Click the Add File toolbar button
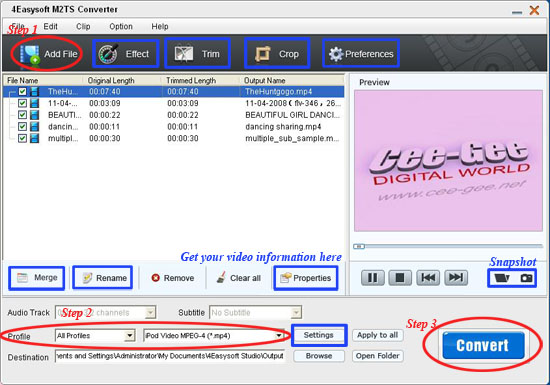This screenshot has width=550, height=385. coord(48,54)
